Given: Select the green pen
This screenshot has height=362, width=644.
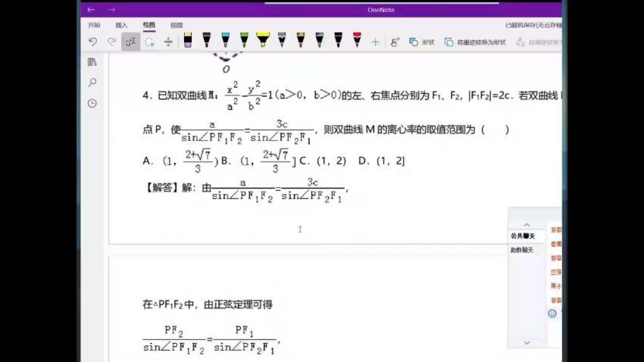Looking at the screenshot, I should pyautogui.click(x=245, y=40).
